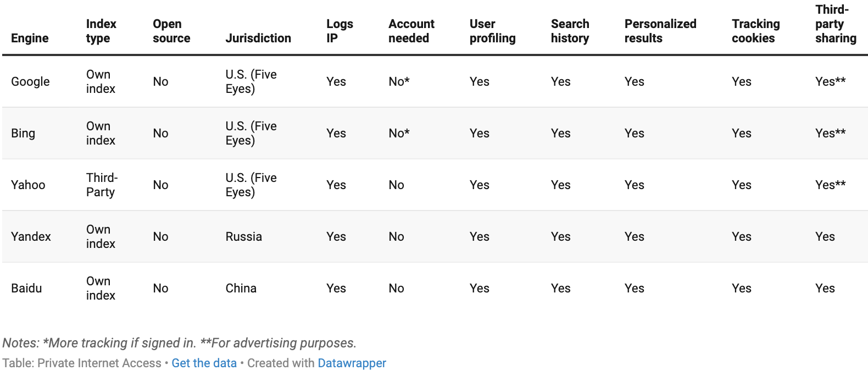The image size is (868, 376).
Task: Select the Bing engine cell
Action: click(x=23, y=133)
